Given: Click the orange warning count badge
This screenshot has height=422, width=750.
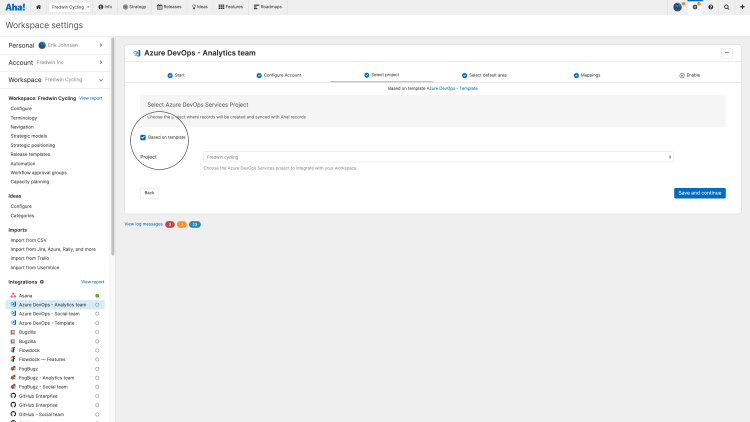Looking at the screenshot, I should pos(182,224).
